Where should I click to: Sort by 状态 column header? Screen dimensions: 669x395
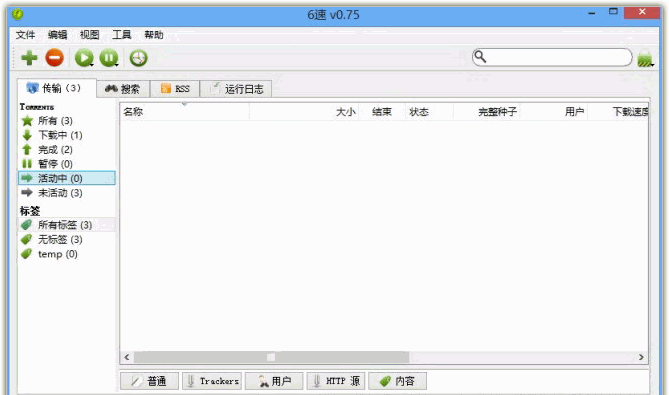(x=429, y=112)
